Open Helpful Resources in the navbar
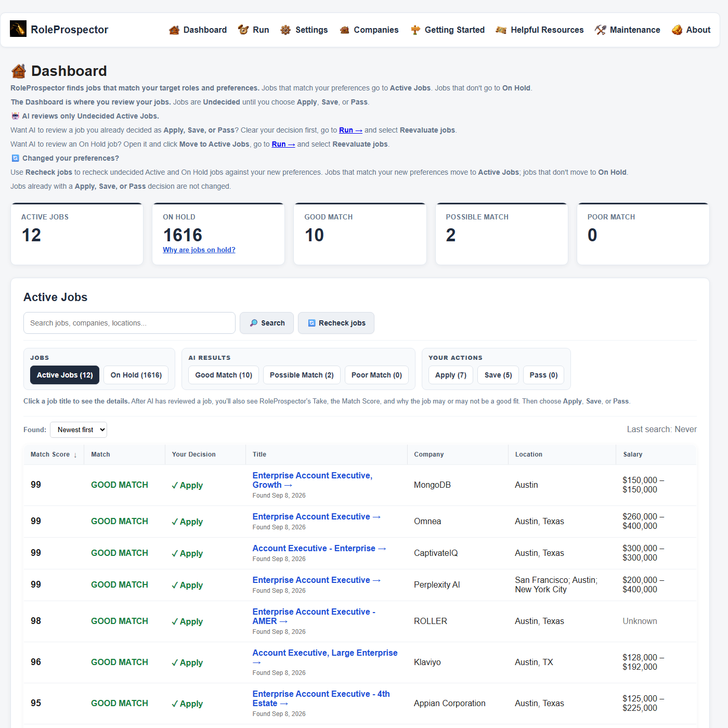The height and width of the screenshot is (728, 728). pos(540,30)
